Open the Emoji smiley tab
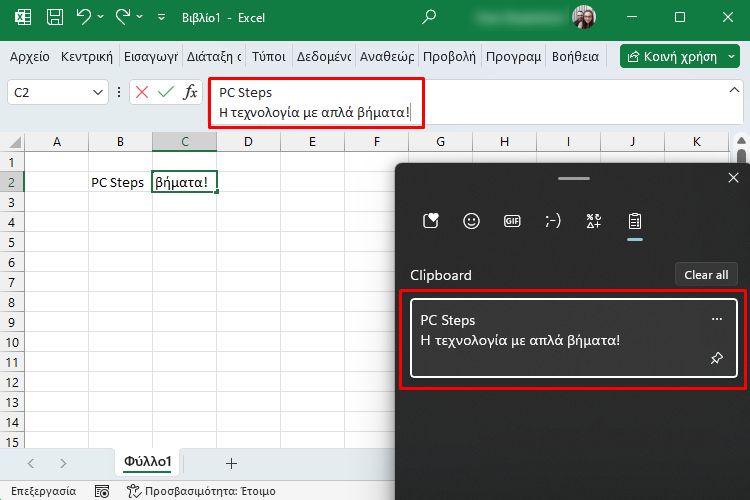750x500 pixels. tap(471, 221)
